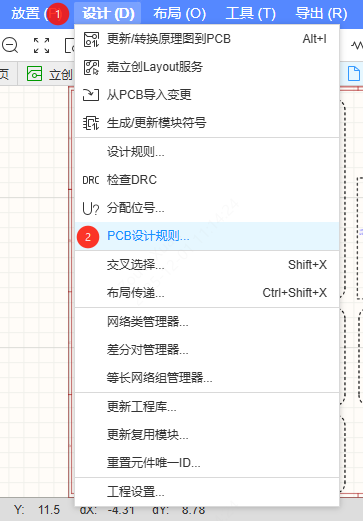
Task: Select 更新工程库... entry
Action: (x=207, y=407)
